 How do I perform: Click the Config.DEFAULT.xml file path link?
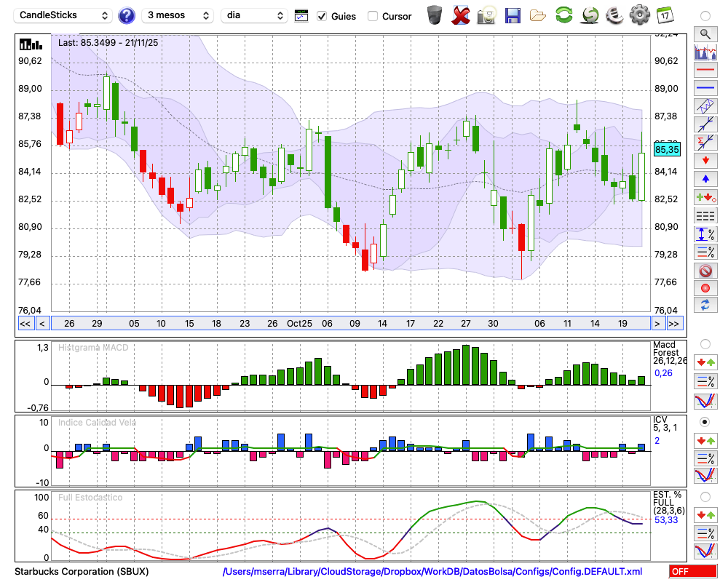pos(432,572)
